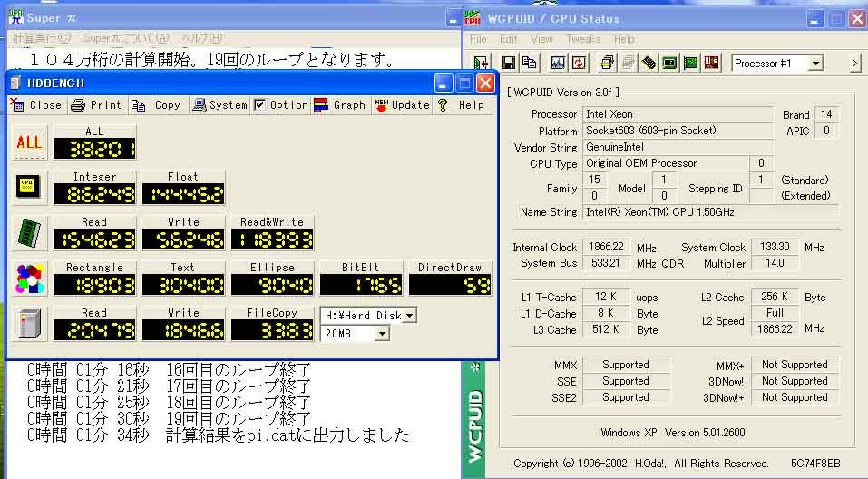The width and height of the screenshot is (868, 479).
Task: Click the Windows XP Version 5.01.2600 text
Action: [673, 433]
